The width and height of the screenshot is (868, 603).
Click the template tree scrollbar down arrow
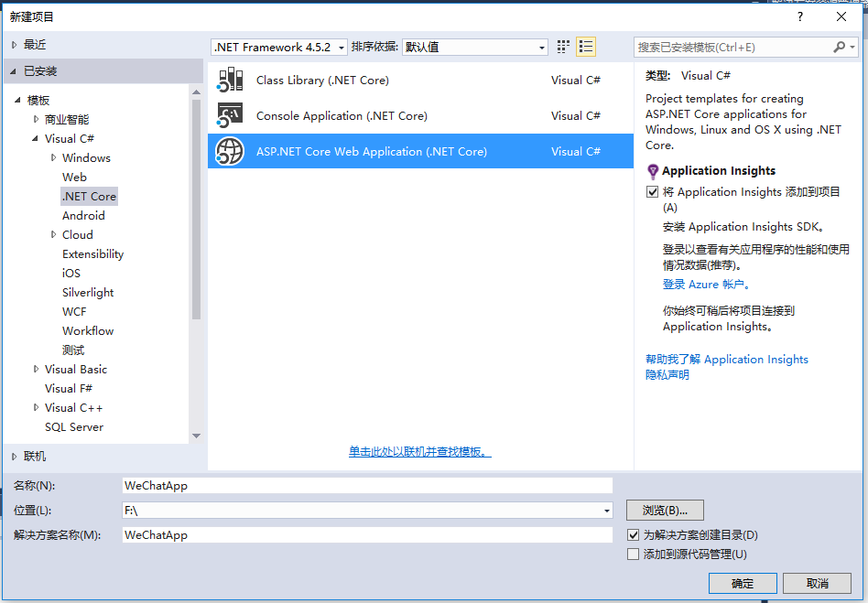point(196,436)
